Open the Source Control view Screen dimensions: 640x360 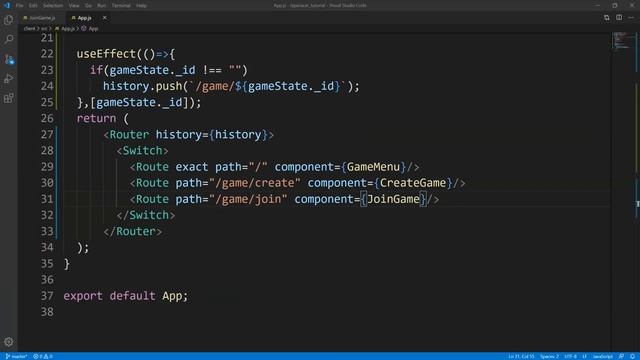point(9,59)
